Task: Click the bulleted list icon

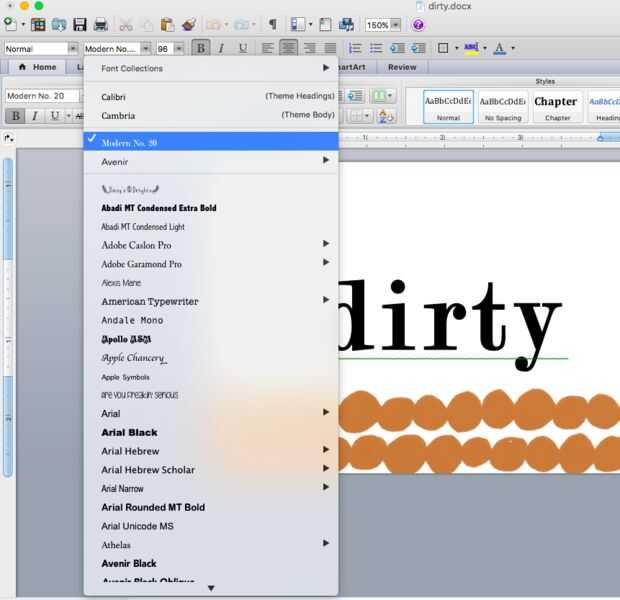Action: 376,48
